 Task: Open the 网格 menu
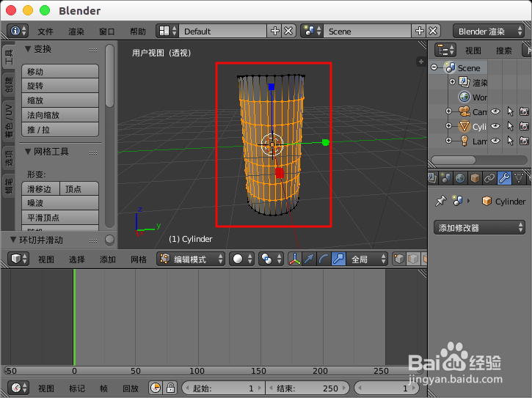pos(139,259)
